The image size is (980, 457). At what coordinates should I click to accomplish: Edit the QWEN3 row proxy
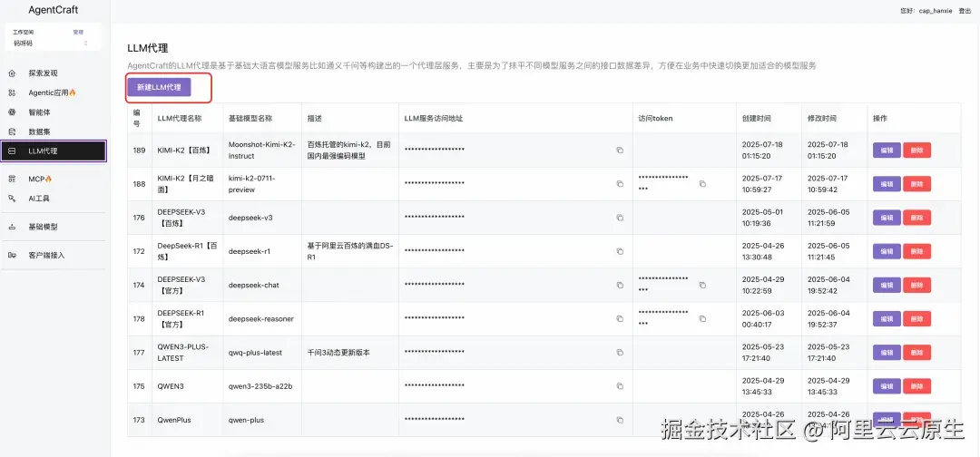[887, 386]
